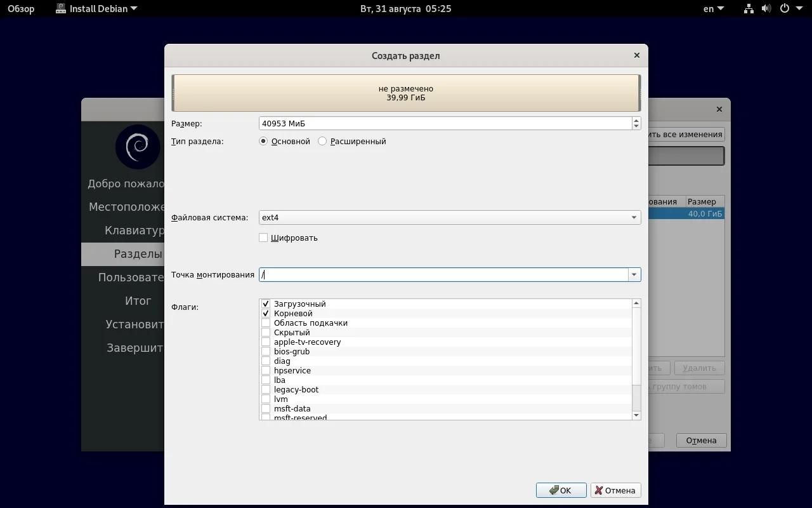
Task: Confirm partition creation with OK
Action: 561,490
